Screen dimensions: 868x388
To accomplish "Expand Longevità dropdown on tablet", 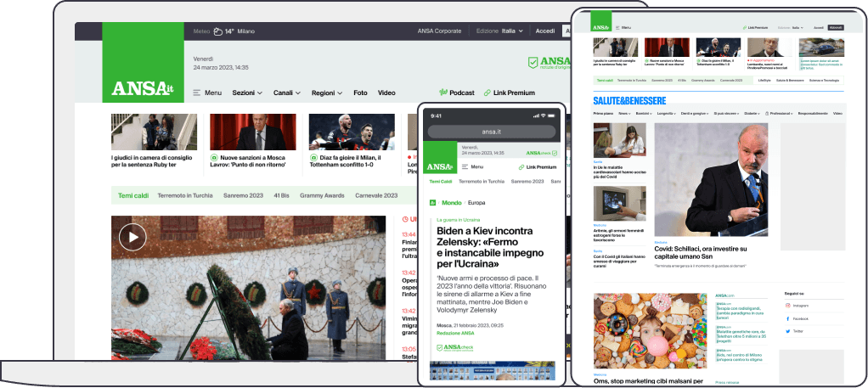I will [x=667, y=114].
